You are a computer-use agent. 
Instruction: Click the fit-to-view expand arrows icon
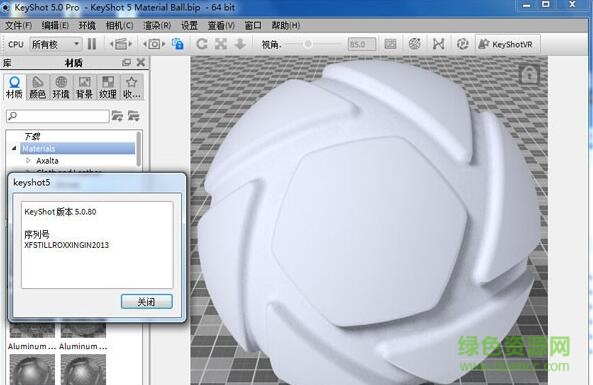[x=221, y=44]
